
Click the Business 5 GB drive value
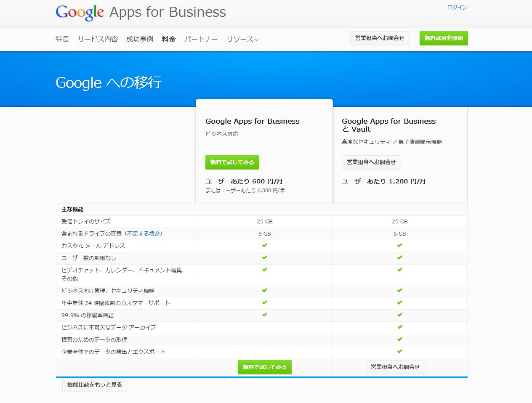tap(265, 233)
